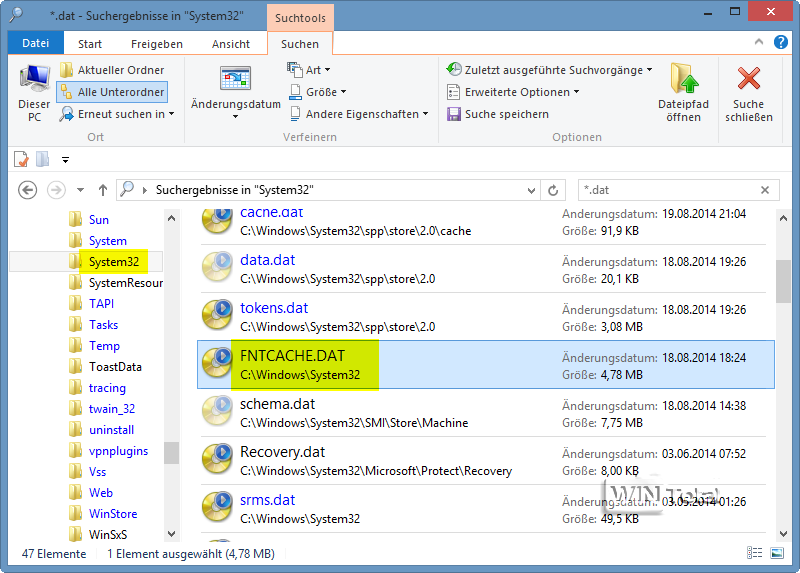Open the Datei menu
The height and width of the screenshot is (573, 800).
click(x=36, y=43)
